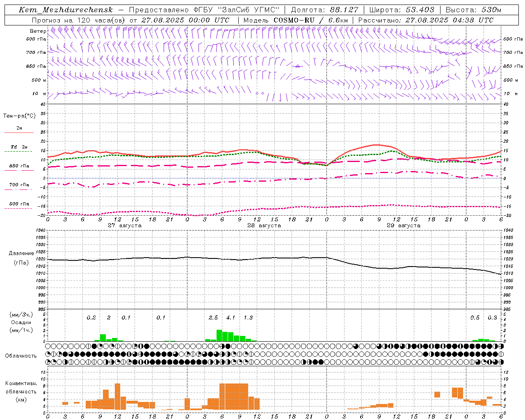The image size is (525, 420).
Task: Click the 'Широта: 53.403' header field
Action: pyautogui.click(x=402, y=10)
